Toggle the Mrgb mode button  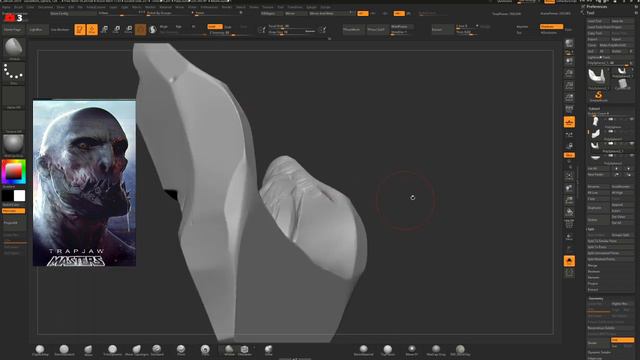[x=164, y=27]
